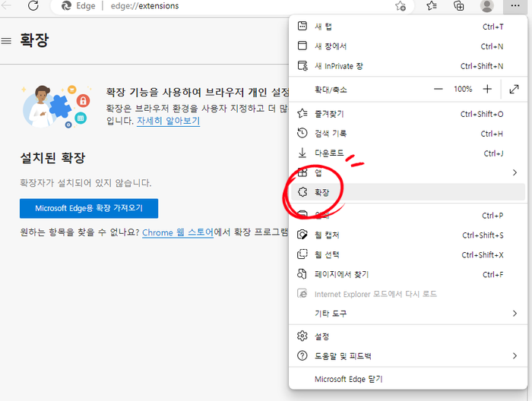Close the Settings and more (…) menu
The image size is (532, 401).
tap(515, 6)
